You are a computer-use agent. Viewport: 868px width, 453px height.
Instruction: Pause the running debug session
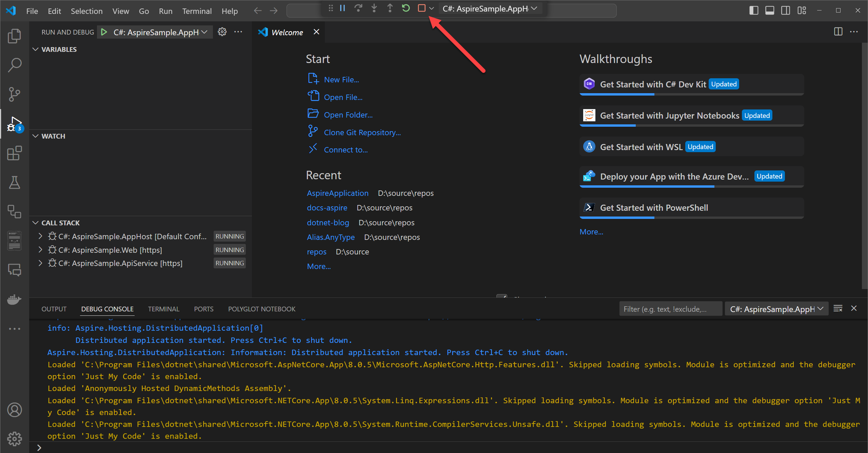pos(343,8)
